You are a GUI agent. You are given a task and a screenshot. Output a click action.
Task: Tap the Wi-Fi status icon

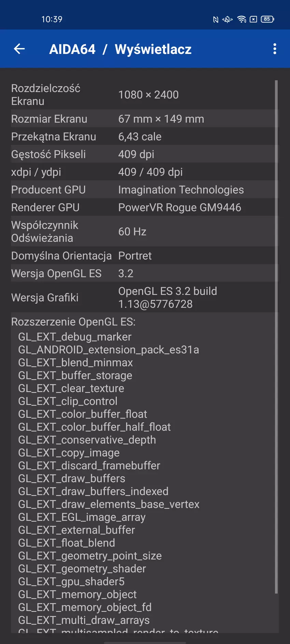point(242,19)
